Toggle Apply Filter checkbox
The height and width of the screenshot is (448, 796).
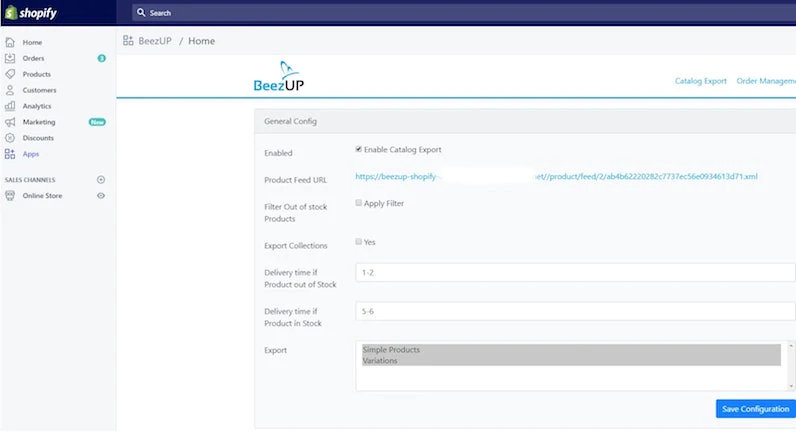tap(358, 203)
